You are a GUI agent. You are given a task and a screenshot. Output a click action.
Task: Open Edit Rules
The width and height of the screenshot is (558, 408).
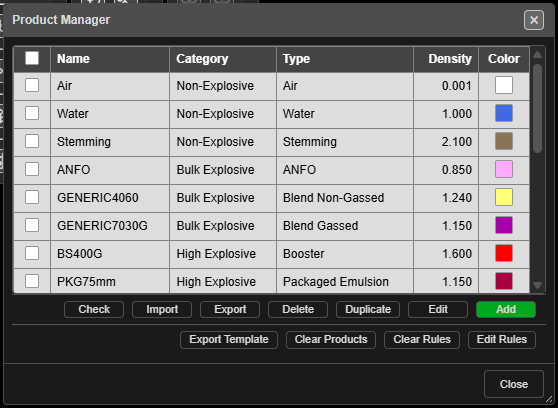502,340
